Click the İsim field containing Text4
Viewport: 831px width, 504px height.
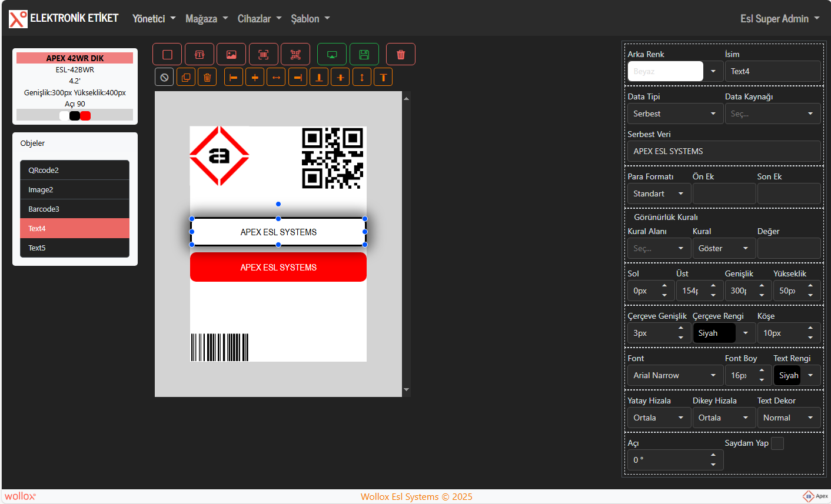click(x=773, y=71)
